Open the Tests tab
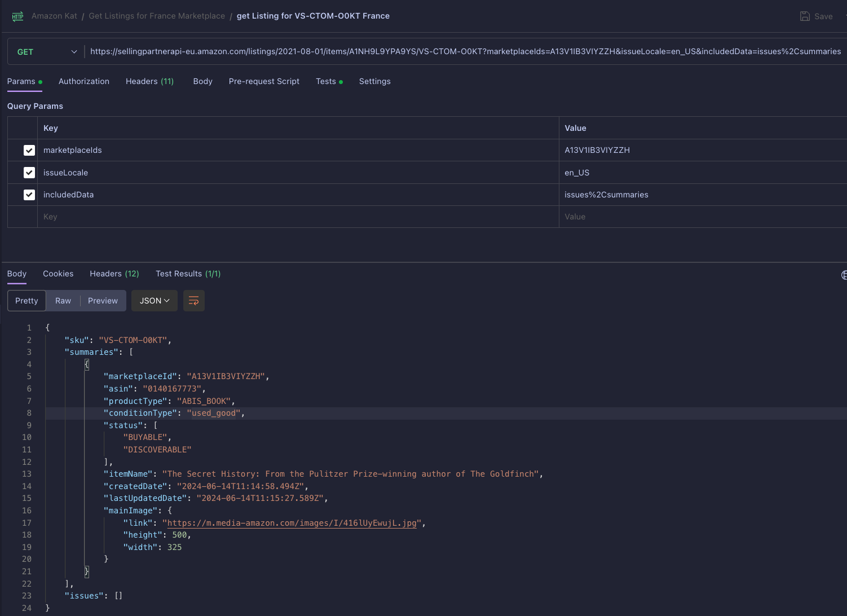 329,81
